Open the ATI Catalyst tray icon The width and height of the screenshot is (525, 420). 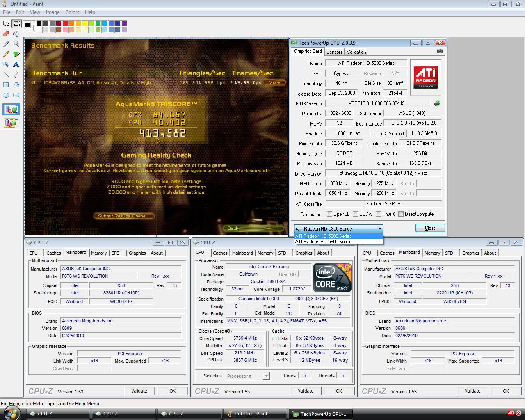(x=511, y=413)
